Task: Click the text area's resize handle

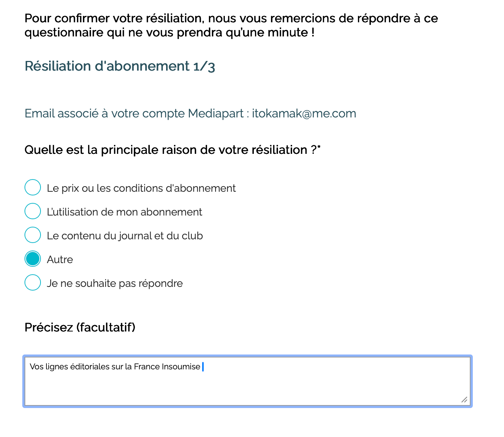Action: click(x=464, y=400)
